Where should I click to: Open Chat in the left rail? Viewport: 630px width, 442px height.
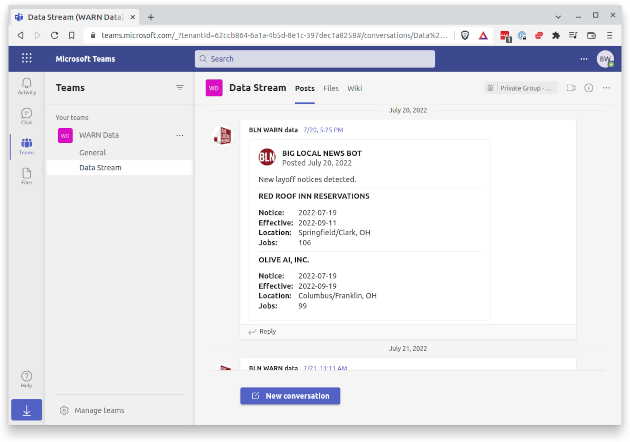click(27, 116)
